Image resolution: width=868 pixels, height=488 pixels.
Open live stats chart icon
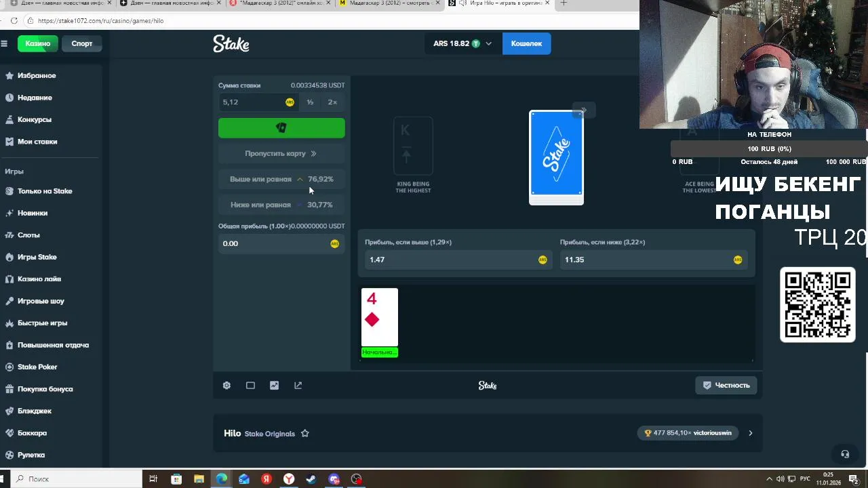[274, 386]
